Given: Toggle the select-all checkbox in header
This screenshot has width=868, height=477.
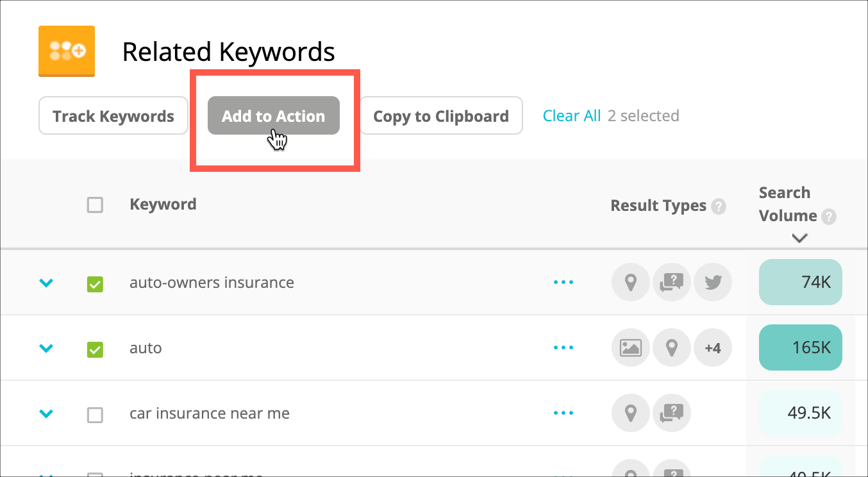Looking at the screenshot, I should [95, 205].
